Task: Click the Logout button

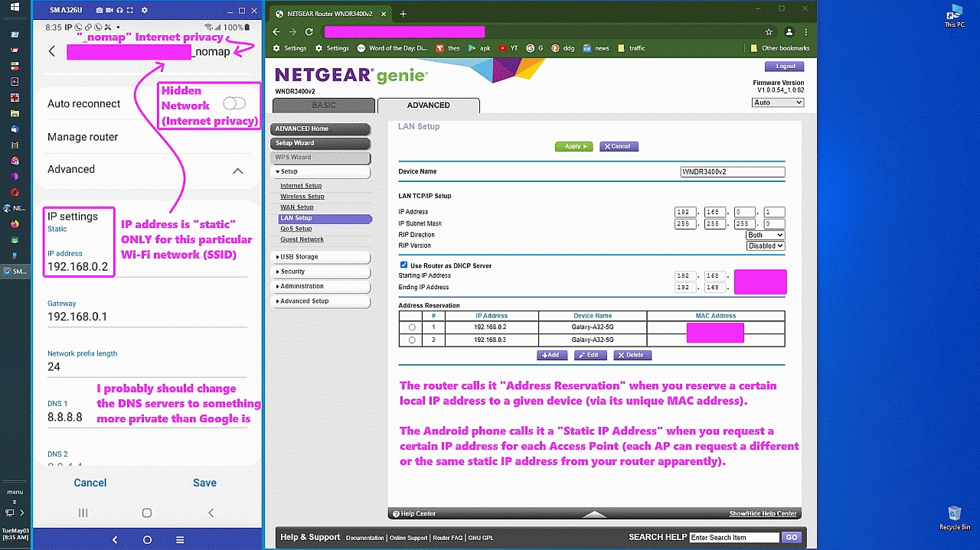Action: pos(785,67)
